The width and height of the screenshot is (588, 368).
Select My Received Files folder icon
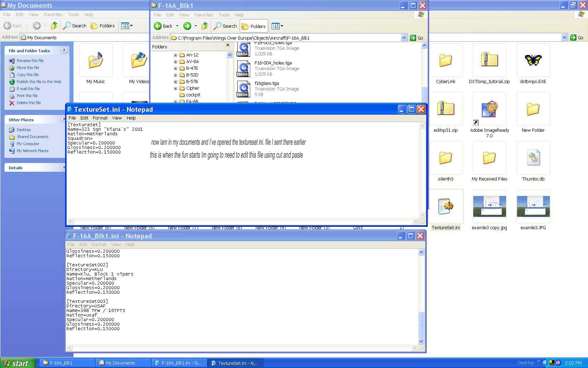(x=489, y=158)
